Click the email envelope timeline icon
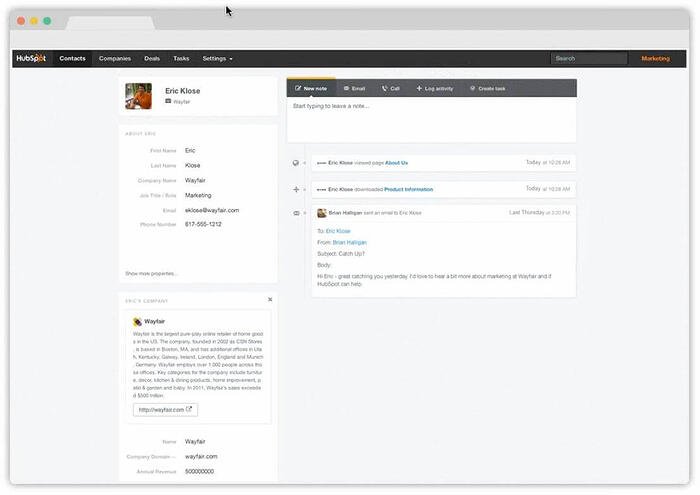This screenshot has width=700, height=495. [x=296, y=213]
